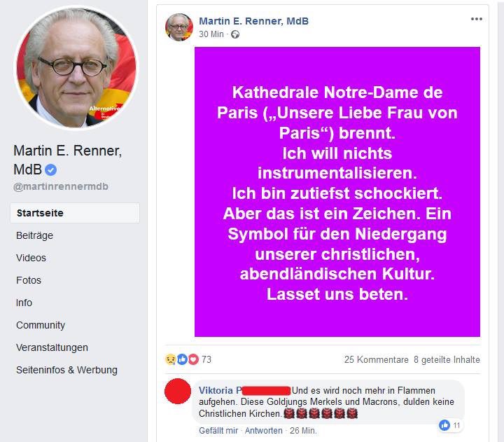Open the post options three-dots menu
This screenshot has height=442, width=504.
click(x=476, y=19)
